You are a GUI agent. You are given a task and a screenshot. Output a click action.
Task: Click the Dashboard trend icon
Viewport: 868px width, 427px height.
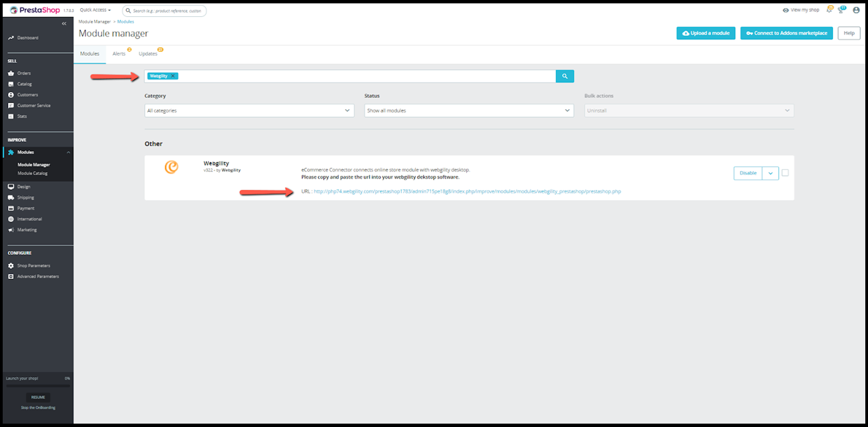point(11,38)
